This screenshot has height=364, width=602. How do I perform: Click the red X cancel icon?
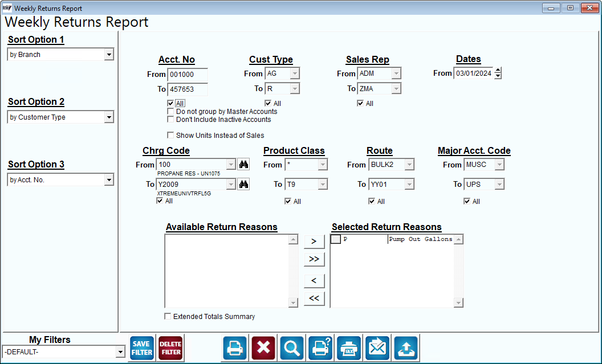(263, 348)
